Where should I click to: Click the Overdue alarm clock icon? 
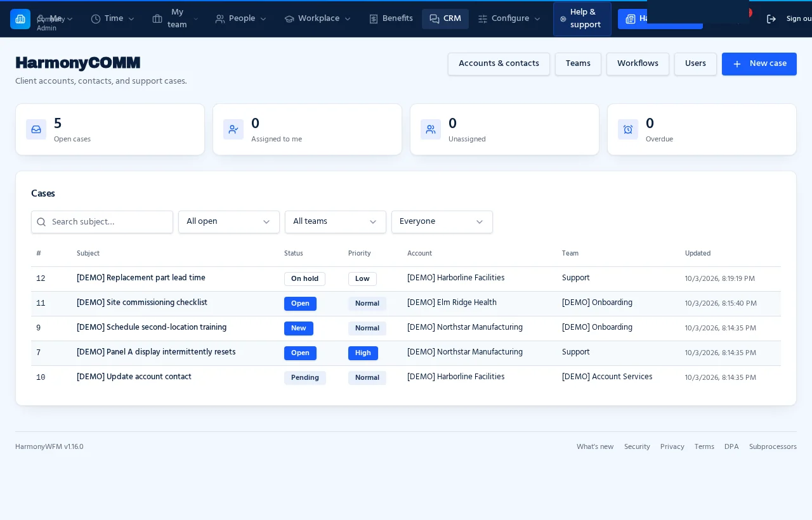point(628,129)
